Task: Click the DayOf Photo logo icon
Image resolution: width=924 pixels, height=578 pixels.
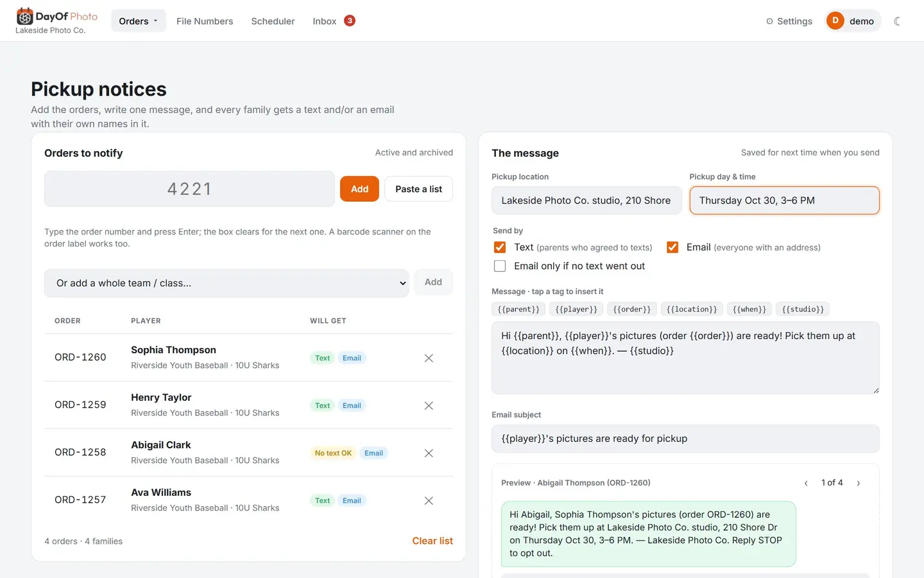Action: pyautogui.click(x=24, y=16)
